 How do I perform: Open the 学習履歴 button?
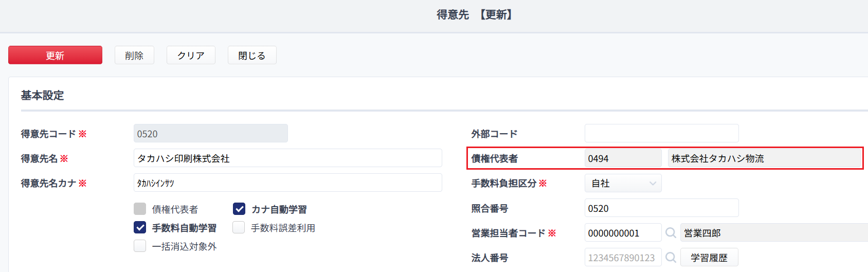point(709,257)
